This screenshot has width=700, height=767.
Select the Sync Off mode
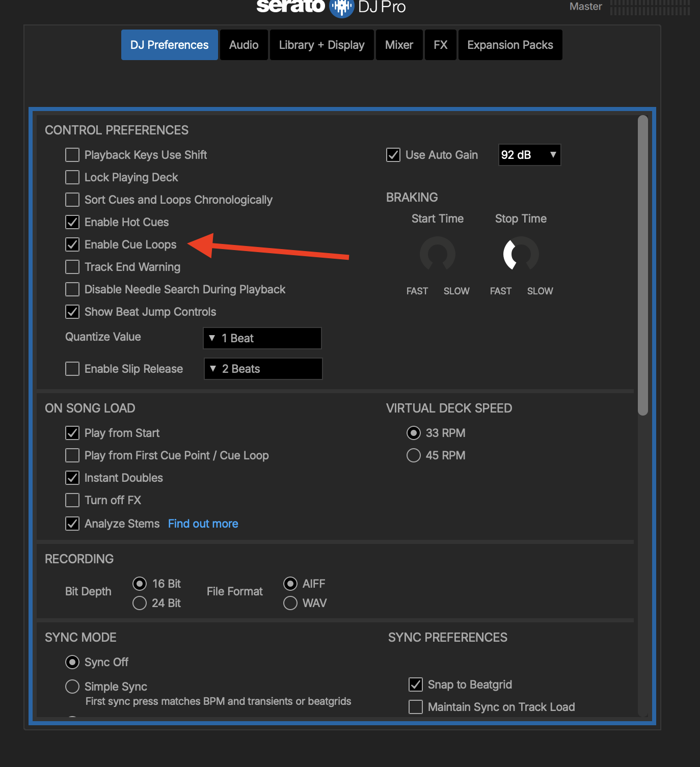72,662
